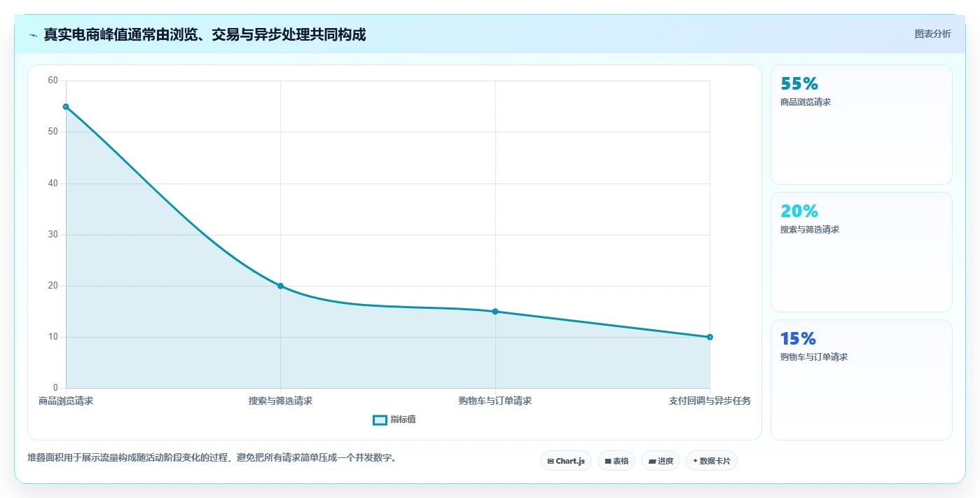Click the y-axis value 60
Image resolution: width=980 pixels, height=498 pixels.
(x=53, y=81)
